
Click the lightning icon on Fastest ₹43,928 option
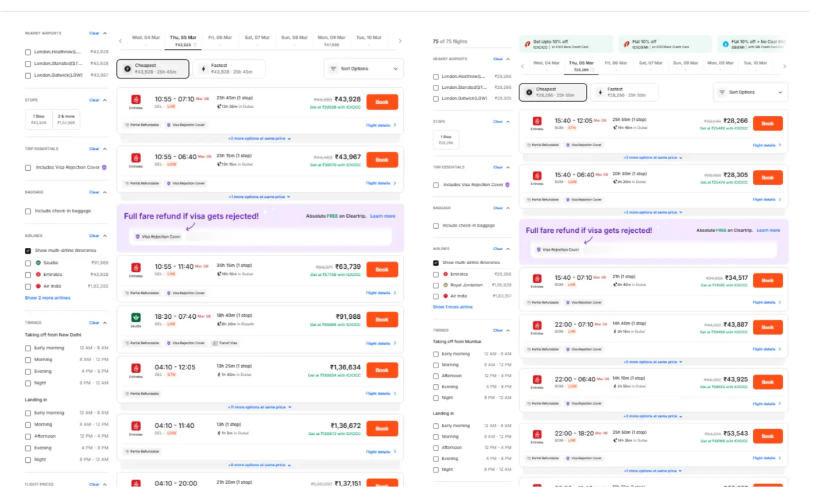203,69
